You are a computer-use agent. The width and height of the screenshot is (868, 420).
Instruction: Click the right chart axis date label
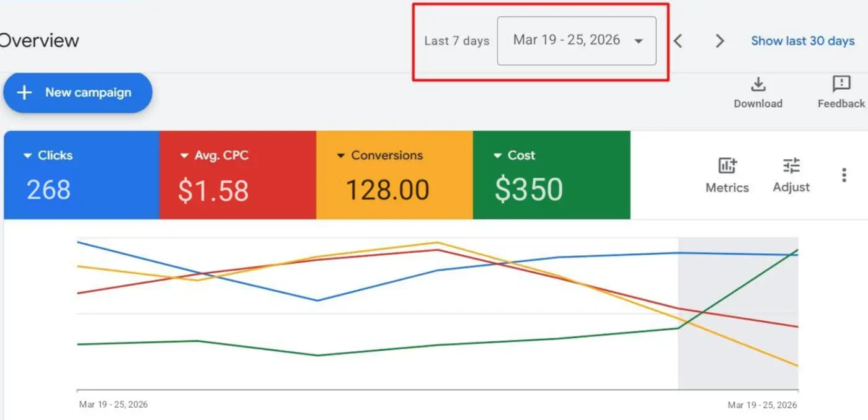point(763,405)
